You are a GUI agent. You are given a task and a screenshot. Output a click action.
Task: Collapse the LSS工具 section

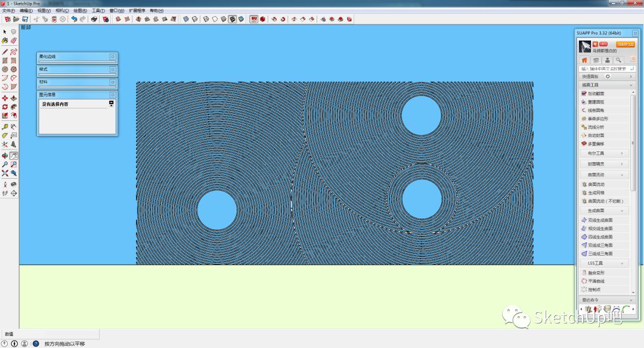[604, 263]
